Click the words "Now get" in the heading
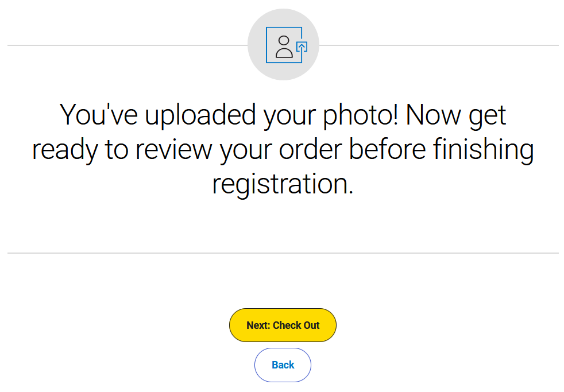 (456, 115)
